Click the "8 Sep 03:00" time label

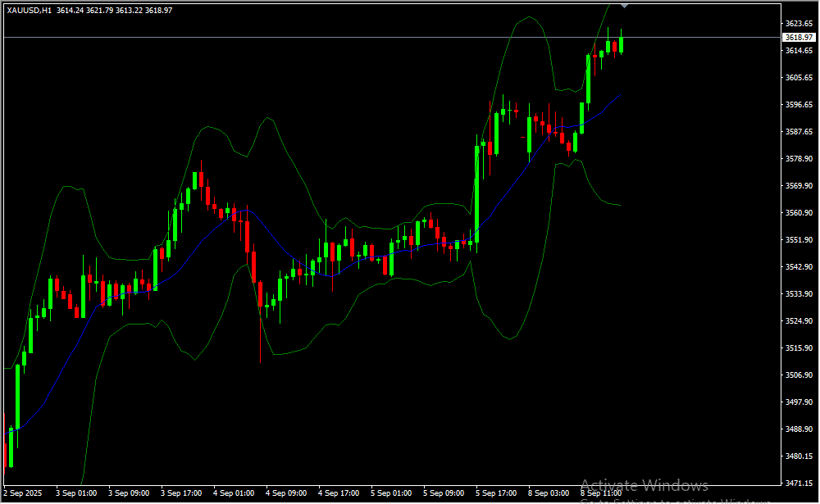(x=549, y=493)
